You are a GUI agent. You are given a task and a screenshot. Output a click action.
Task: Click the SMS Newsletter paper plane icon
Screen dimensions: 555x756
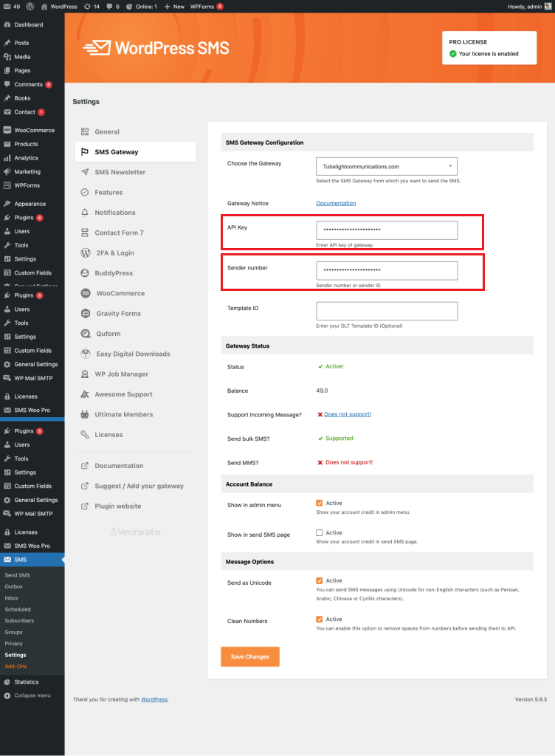coord(86,172)
